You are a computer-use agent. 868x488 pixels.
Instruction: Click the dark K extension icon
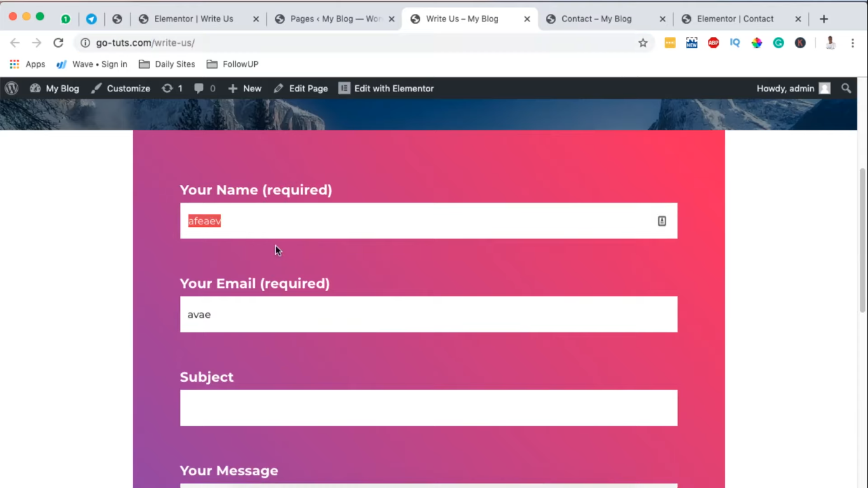800,43
